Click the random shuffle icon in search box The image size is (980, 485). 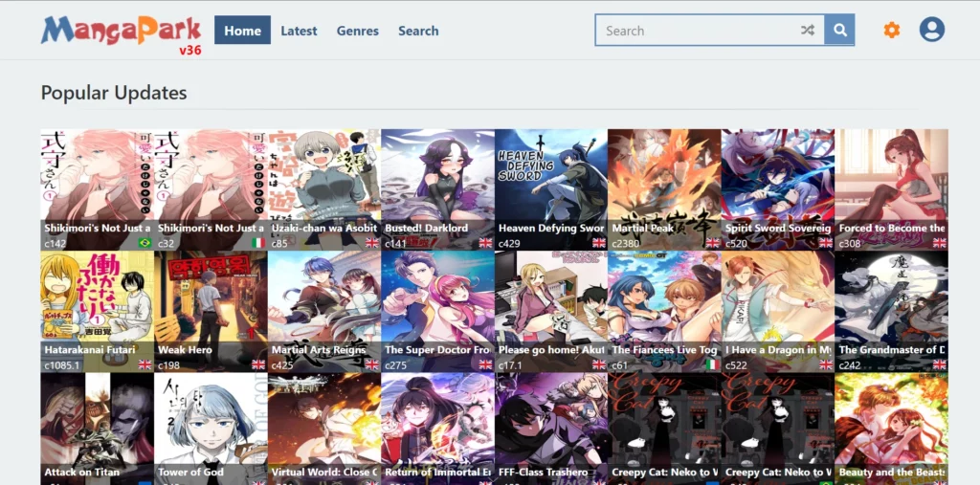[x=808, y=30]
